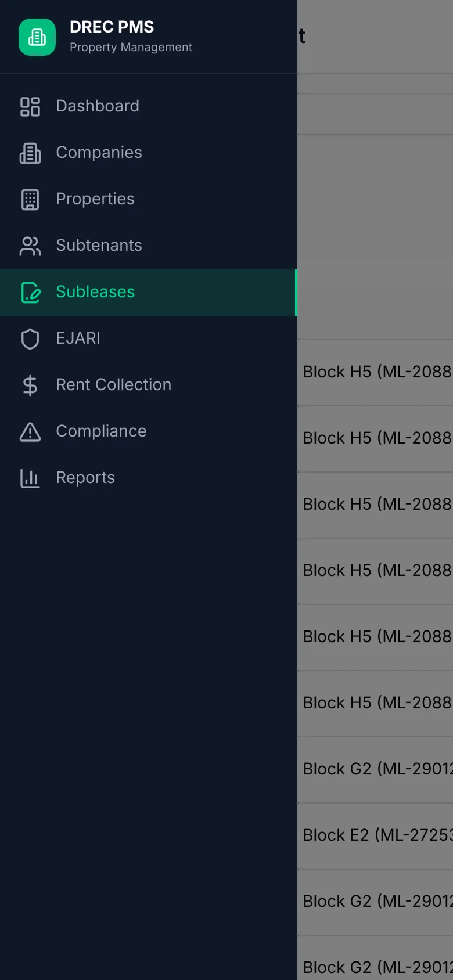This screenshot has width=453, height=980.
Task: Click the Companies building icon
Action: (x=30, y=153)
